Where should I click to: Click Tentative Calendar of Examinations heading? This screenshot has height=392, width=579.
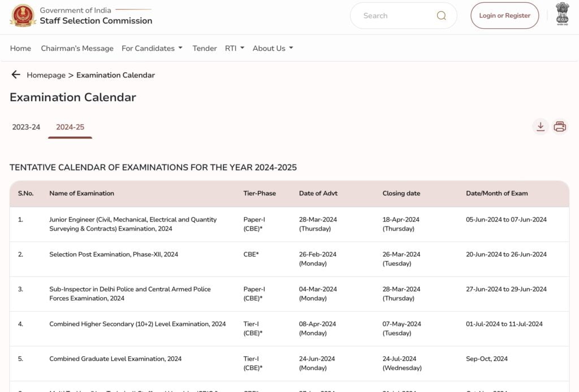(x=153, y=167)
